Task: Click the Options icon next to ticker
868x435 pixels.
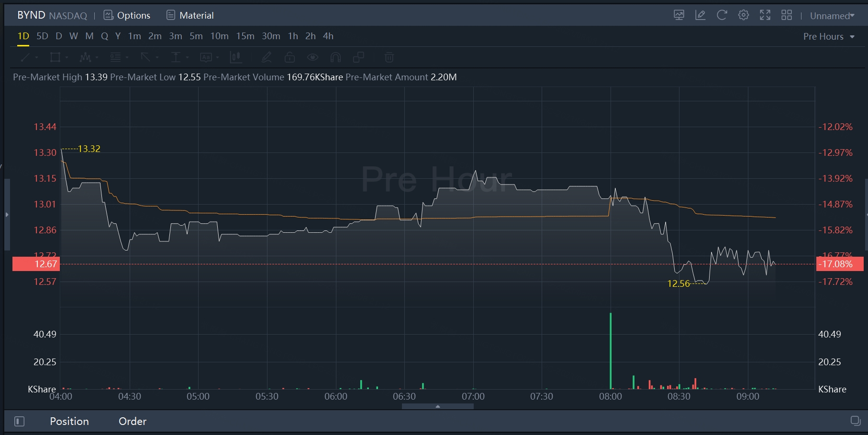Action: [x=109, y=15]
